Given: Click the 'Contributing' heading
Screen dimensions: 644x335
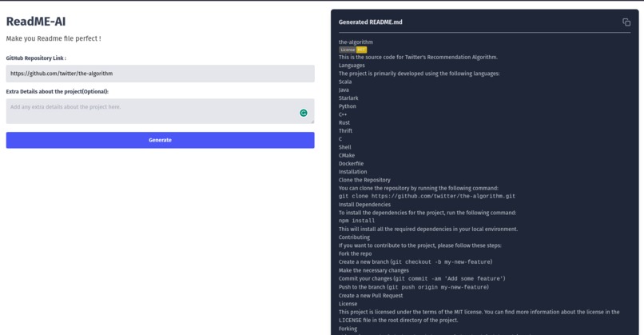Looking at the screenshot, I should (354, 237).
